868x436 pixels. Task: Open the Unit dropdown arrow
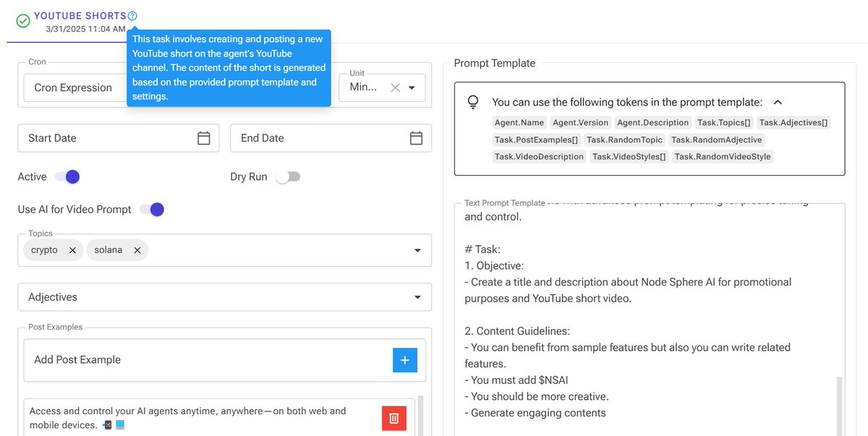pyautogui.click(x=412, y=87)
